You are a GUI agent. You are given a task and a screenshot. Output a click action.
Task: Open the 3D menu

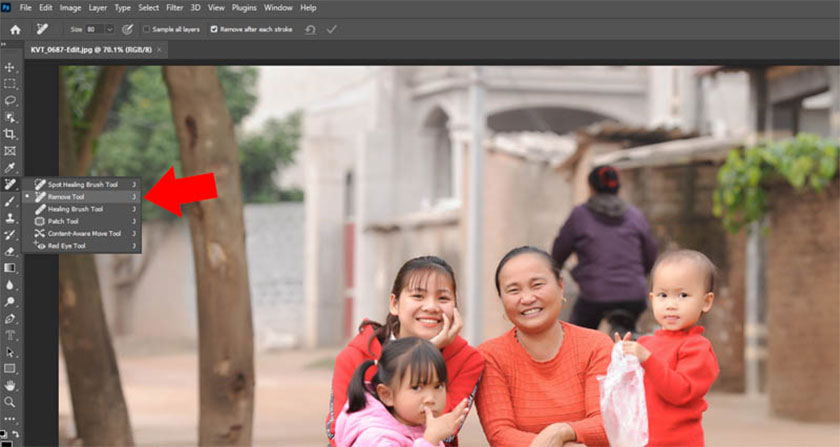click(x=196, y=8)
